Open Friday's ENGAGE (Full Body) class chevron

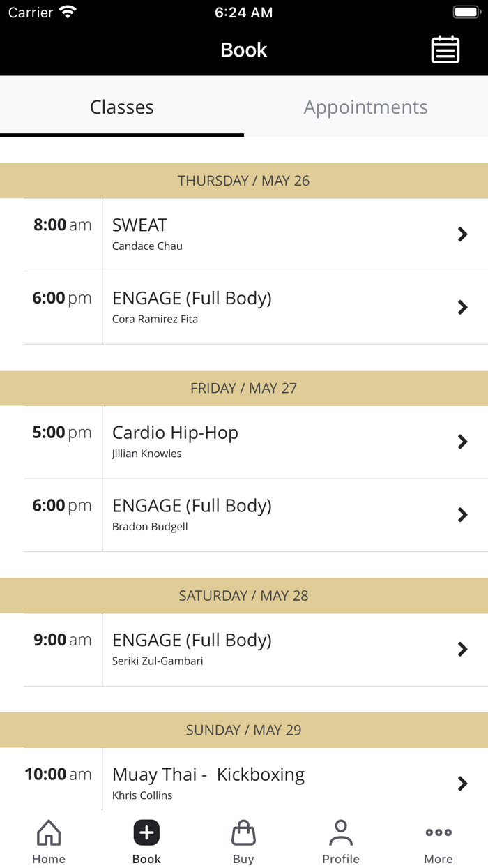[462, 515]
